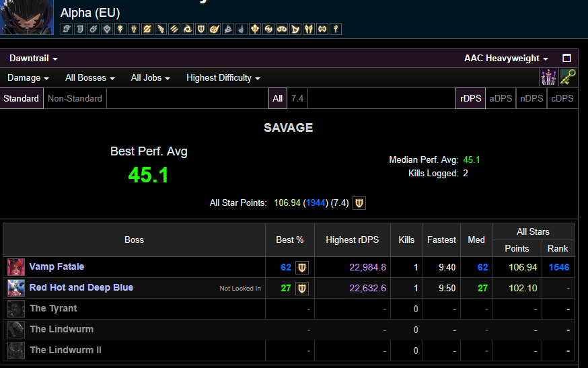Image resolution: width=588 pixels, height=368 pixels.
Task: Select the Summoner job icon
Action: coord(295,29)
